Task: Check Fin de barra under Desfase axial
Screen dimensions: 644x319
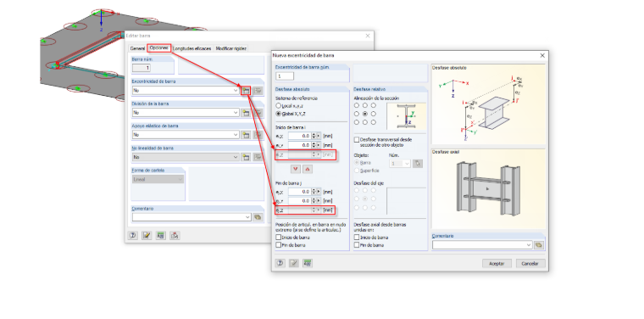Action: (357, 245)
